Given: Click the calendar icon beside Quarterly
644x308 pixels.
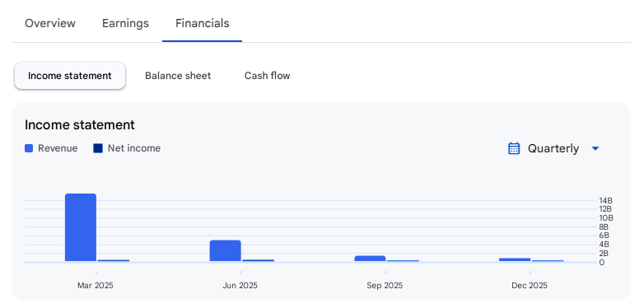Looking at the screenshot, I should pyautogui.click(x=514, y=148).
